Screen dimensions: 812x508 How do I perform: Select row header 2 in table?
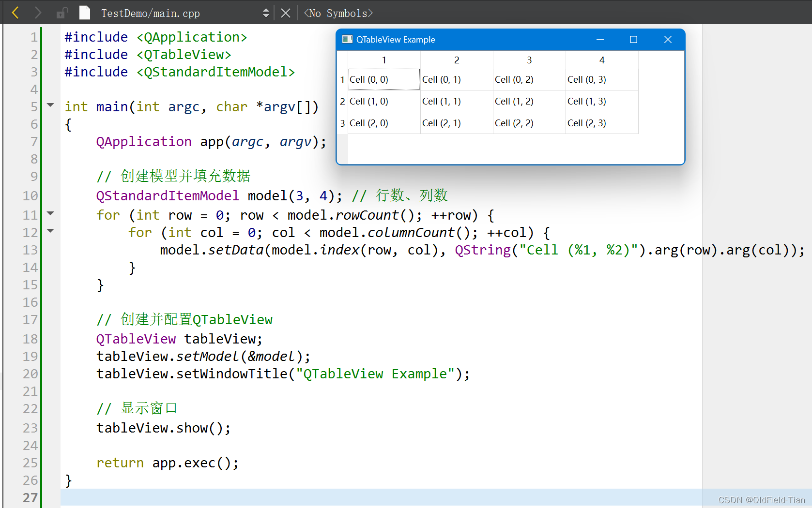click(342, 101)
